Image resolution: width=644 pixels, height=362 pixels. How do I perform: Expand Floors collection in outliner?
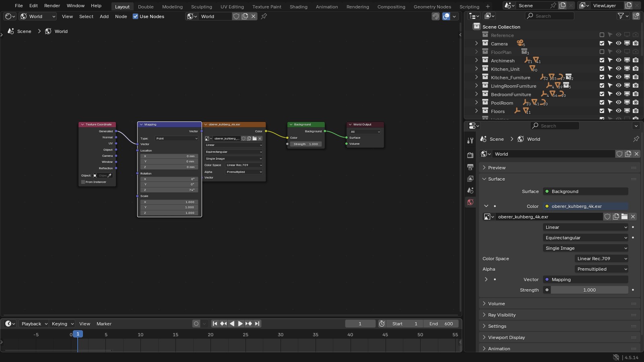477,111
